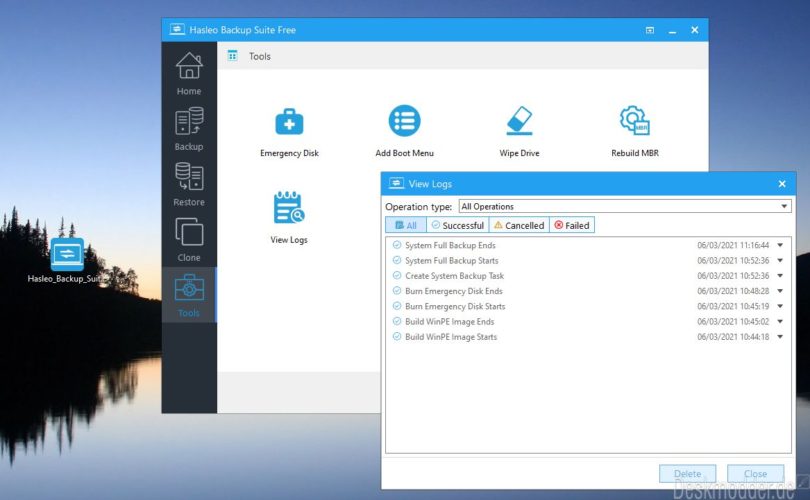Select the Create System Backup Task log row
The image size is (810, 500).
pos(588,276)
